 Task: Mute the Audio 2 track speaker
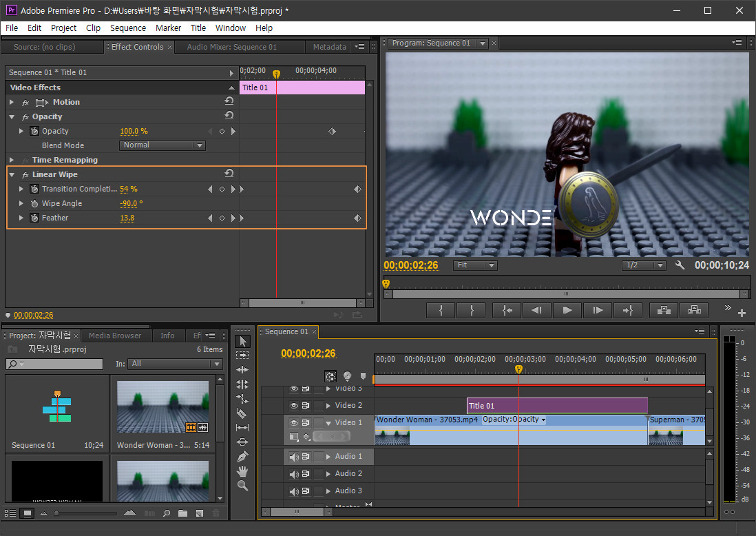(x=293, y=474)
